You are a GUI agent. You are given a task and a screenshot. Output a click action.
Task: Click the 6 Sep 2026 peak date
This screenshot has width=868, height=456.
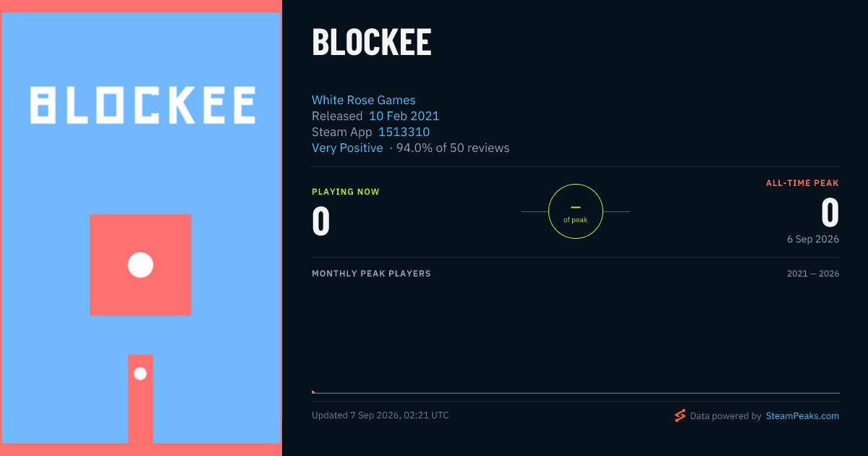(x=814, y=239)
